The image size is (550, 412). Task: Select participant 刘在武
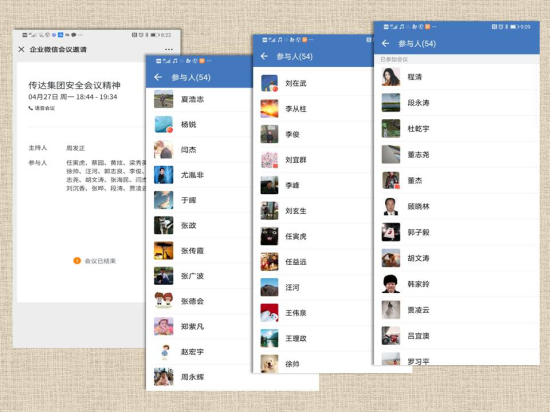click(313, 83)
